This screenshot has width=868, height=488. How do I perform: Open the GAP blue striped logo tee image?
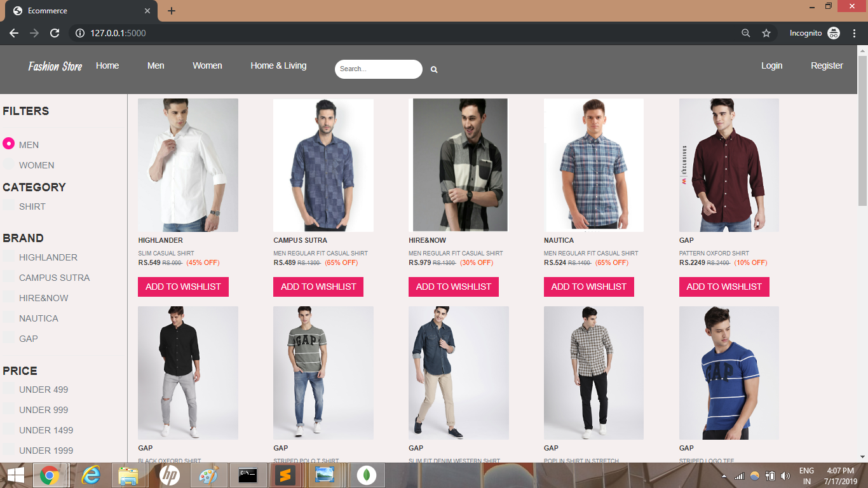pos(729,373)
